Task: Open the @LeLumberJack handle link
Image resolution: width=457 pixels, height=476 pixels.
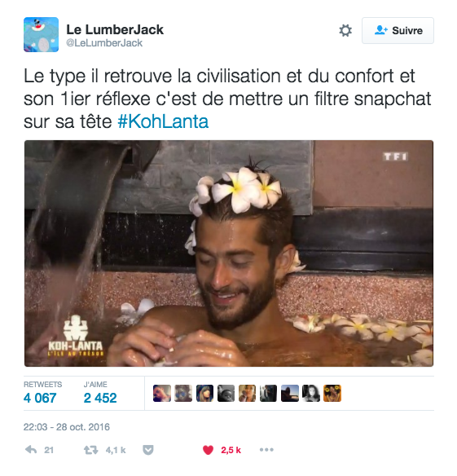Action: [104, 43]
